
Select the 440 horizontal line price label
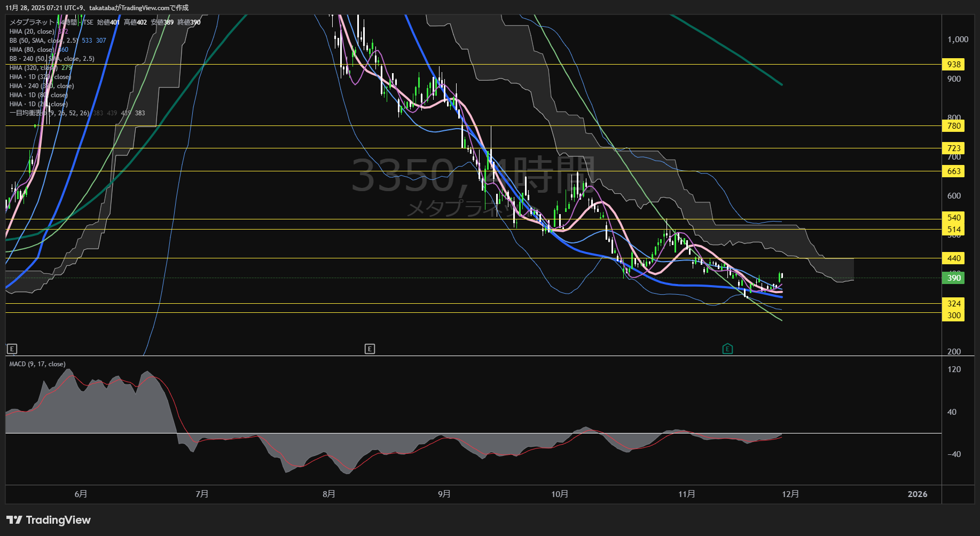953,258
